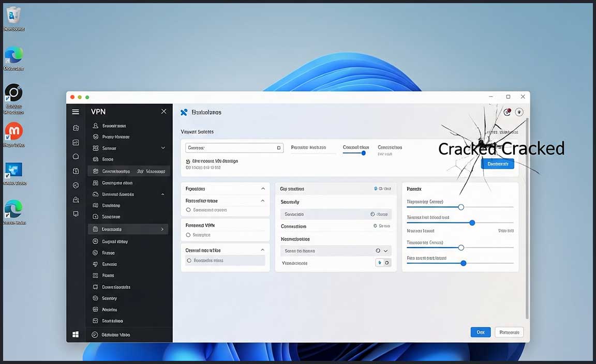Select the radio button in the bottom-left shaded row
The height and width of the screenshot is (364, 596).
189,260
